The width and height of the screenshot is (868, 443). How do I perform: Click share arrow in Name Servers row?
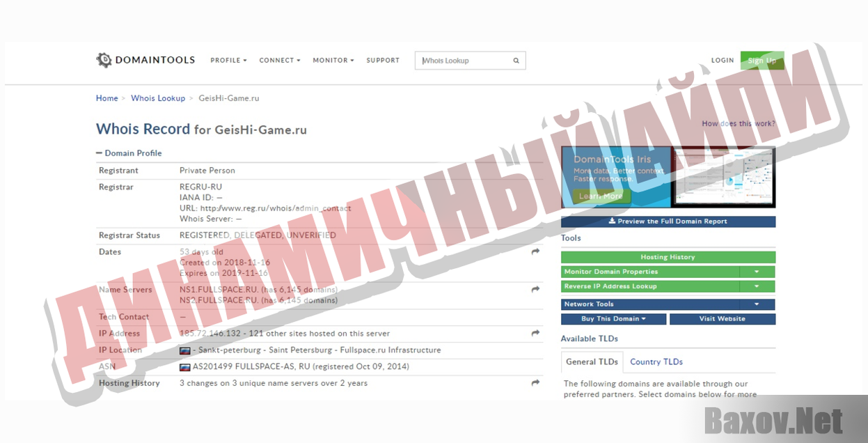(535, 289)
